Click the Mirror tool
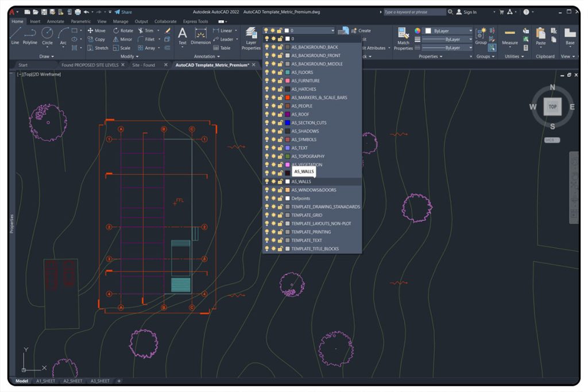The width and height of the screenshot is (588, 392). click(x=123, y=40)
